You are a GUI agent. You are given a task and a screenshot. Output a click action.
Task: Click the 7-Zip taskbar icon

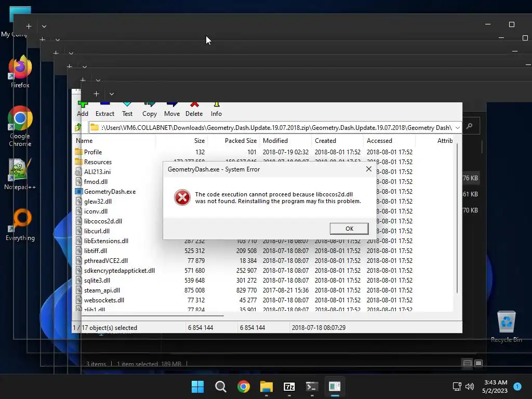(x=289, y=387)
